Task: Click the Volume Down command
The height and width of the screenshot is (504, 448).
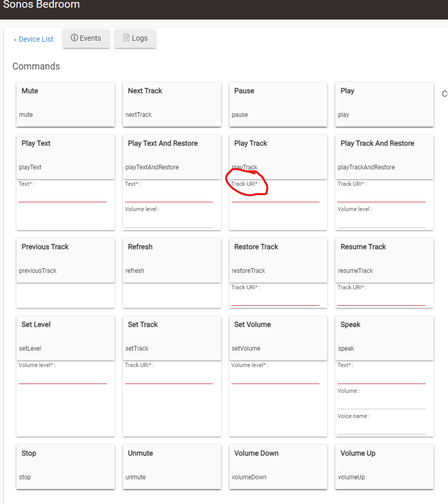Action: [278, 466]
